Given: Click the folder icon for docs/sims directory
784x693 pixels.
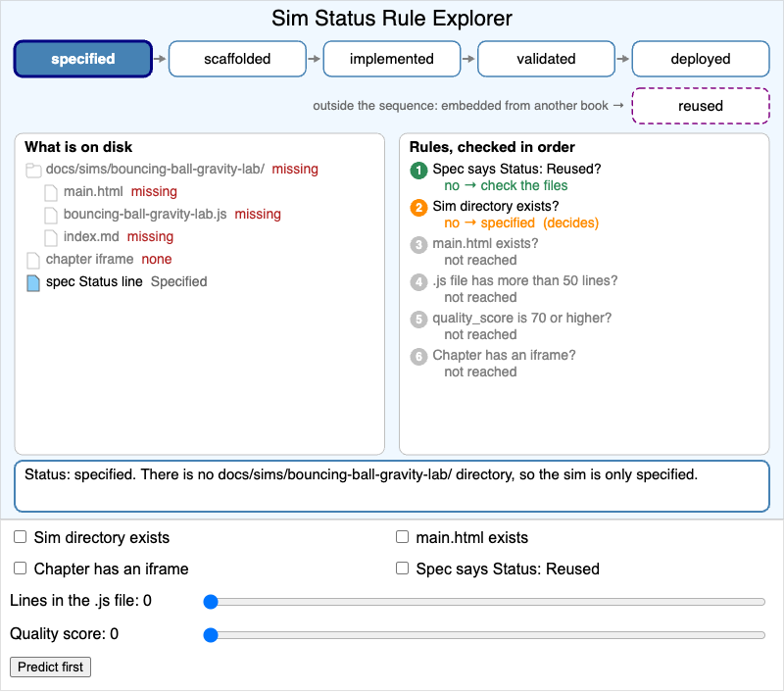Looking at the screenshot, I should pos(33,170).
